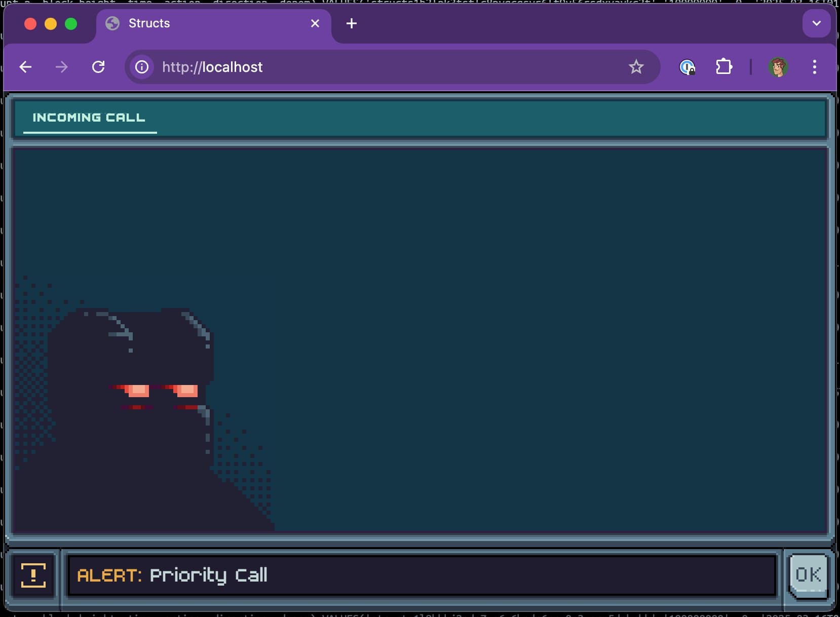View site information for localhost
This screenshot has width=840, height=617.
(x=142, y=67)
